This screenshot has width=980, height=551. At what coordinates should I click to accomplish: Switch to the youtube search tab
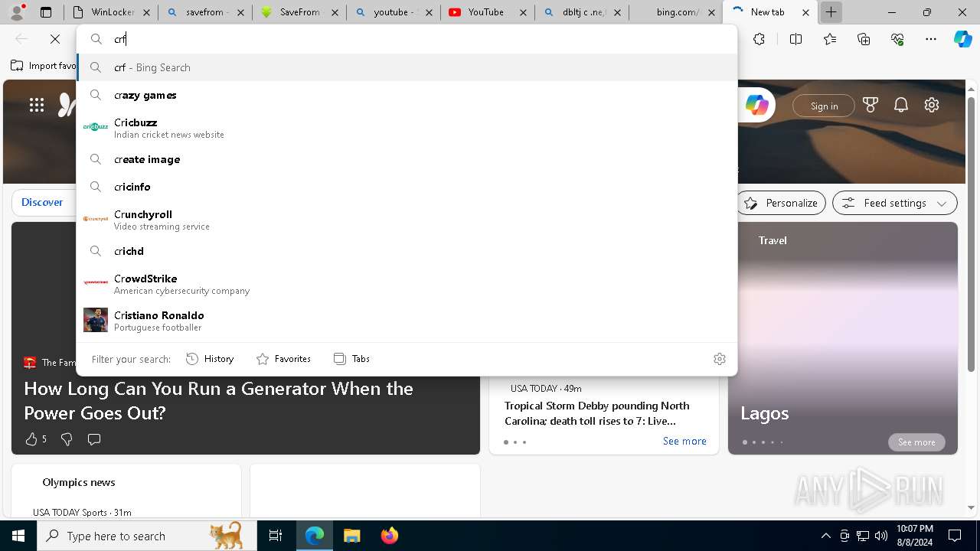point(394,12)
